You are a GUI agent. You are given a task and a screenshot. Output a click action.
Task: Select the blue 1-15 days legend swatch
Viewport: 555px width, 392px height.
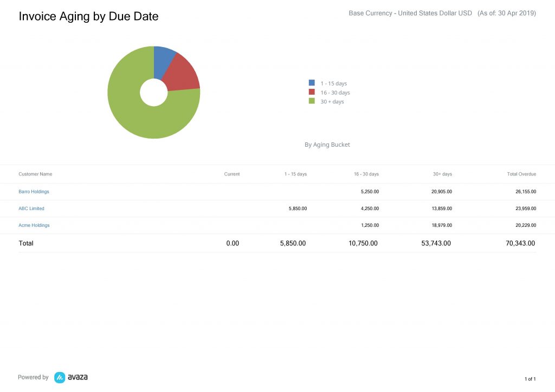click(311, 83)
